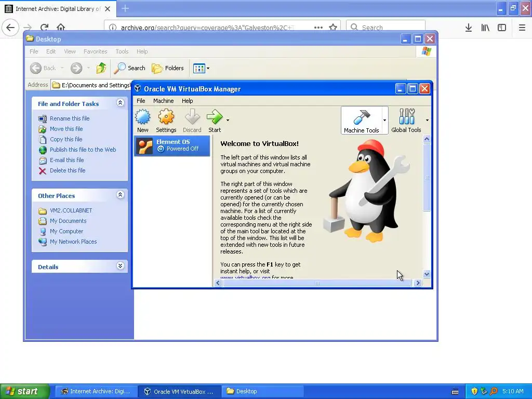Screen dimensions: 532x399
Task: Open the www.virtualbox.org link
Action: point(245,277)
